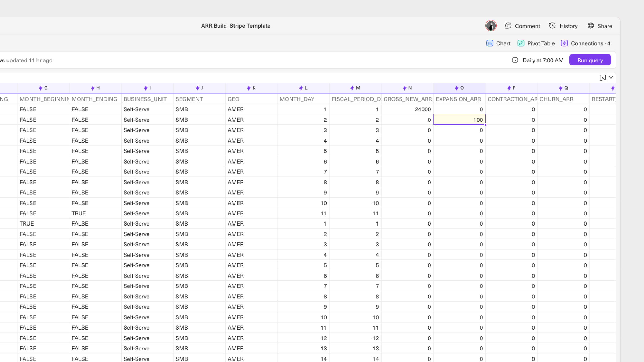Click the popout arrow icon above table

click(x=602, y=77)
